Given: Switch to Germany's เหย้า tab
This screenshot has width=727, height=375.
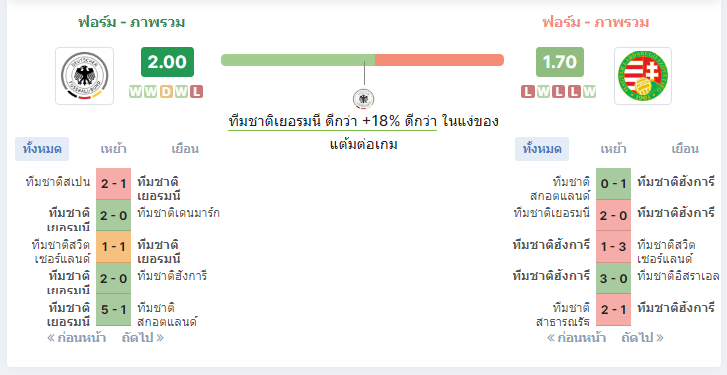Looking at the screenshot, I should tap(114, 149).
